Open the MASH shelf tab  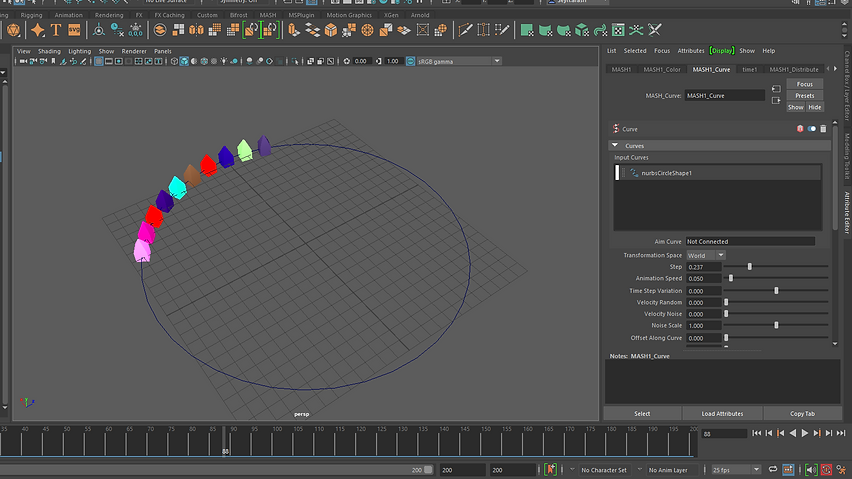(x=267, y=15)
